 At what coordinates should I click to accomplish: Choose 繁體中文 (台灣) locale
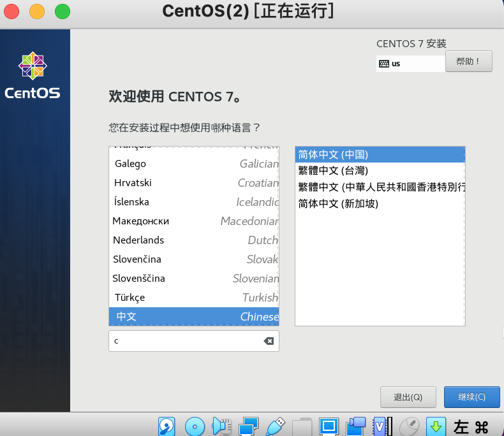point(380,170)
